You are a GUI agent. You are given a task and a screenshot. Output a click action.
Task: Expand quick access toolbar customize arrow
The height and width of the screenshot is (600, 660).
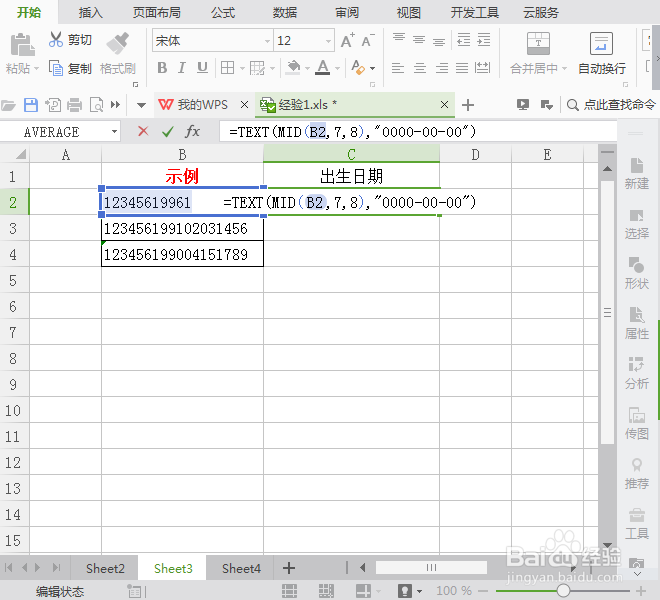(141, 105)
